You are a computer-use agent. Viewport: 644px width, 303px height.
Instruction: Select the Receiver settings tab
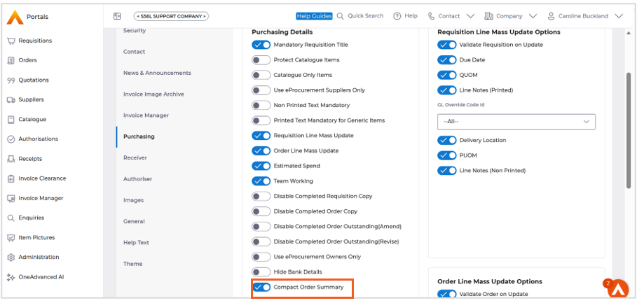(135, 158)
